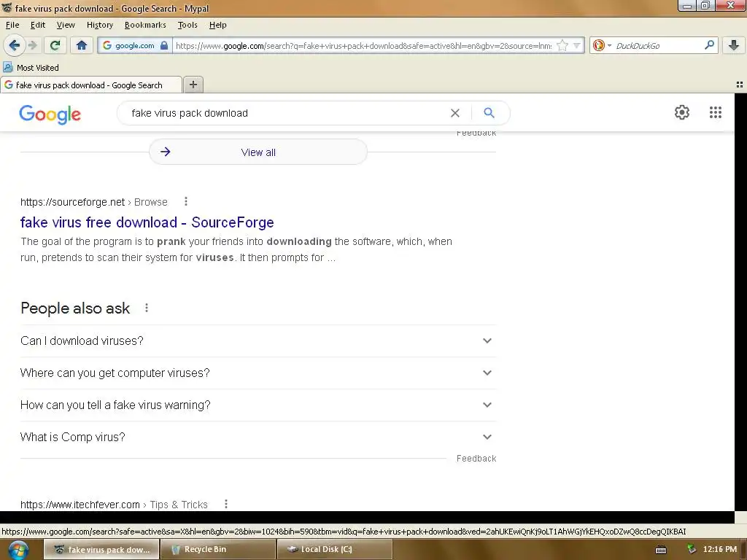
Task: Open the fake virus free download SourceForge link
Action: tap(147, 222)
